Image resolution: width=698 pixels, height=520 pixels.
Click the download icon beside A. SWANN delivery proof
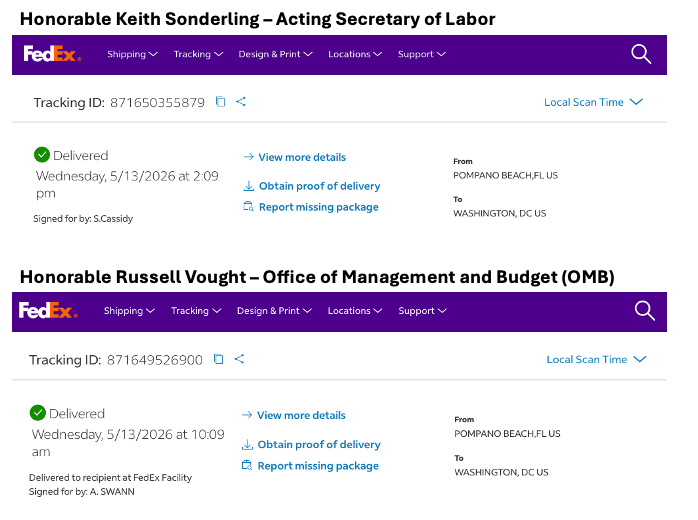pos(247,444)
